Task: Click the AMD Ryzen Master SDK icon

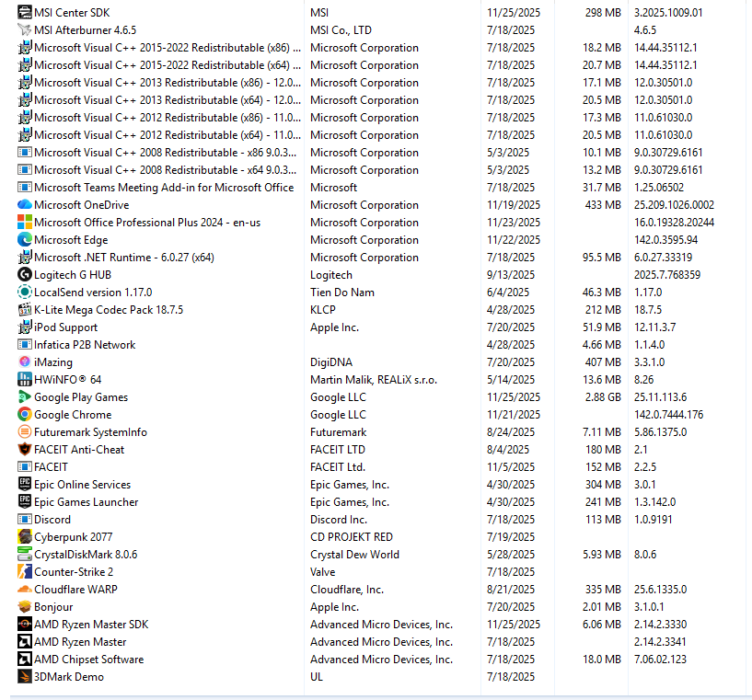Action: [25, 625]
